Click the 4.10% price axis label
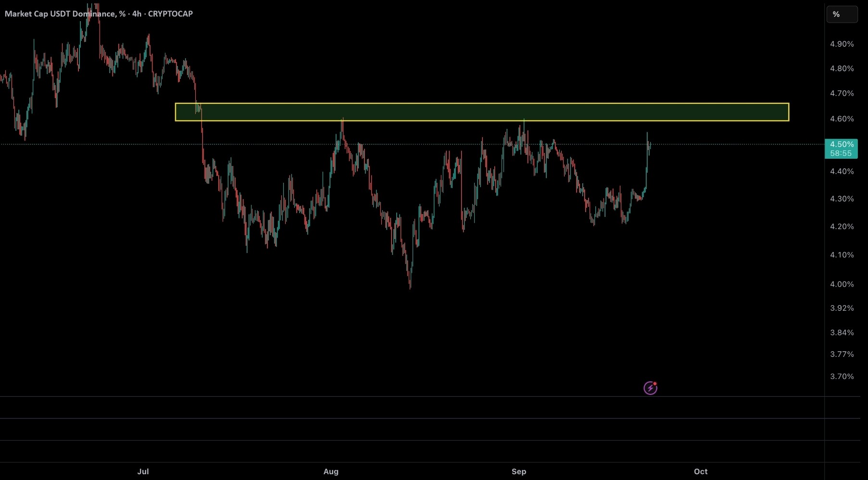Viewport: 868px width, 480px height. 842,255
